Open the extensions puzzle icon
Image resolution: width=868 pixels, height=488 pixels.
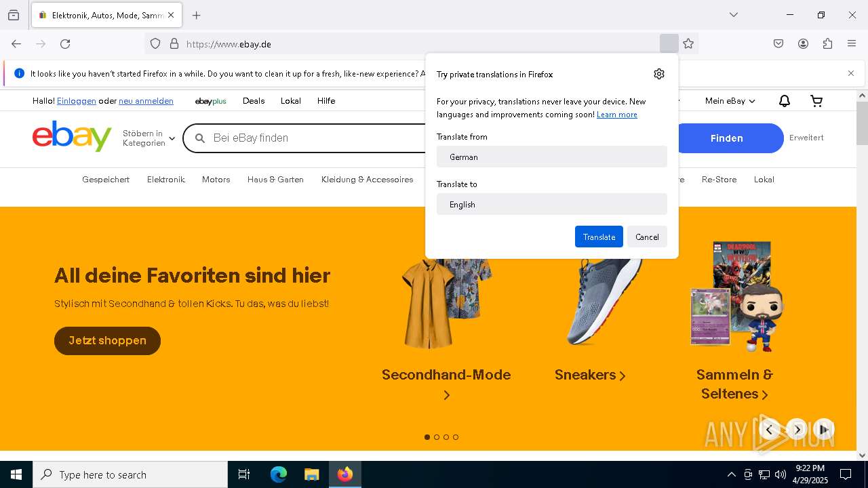point(827,44)
